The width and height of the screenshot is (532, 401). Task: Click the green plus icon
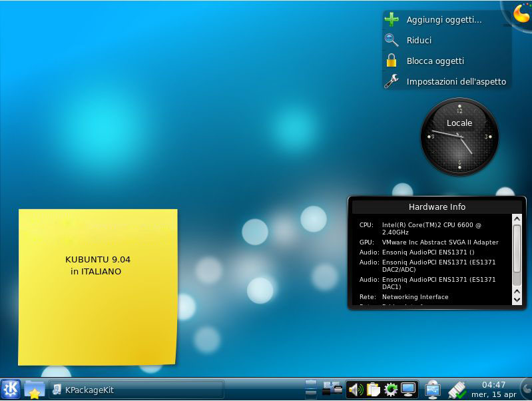(x=392, y=19)
